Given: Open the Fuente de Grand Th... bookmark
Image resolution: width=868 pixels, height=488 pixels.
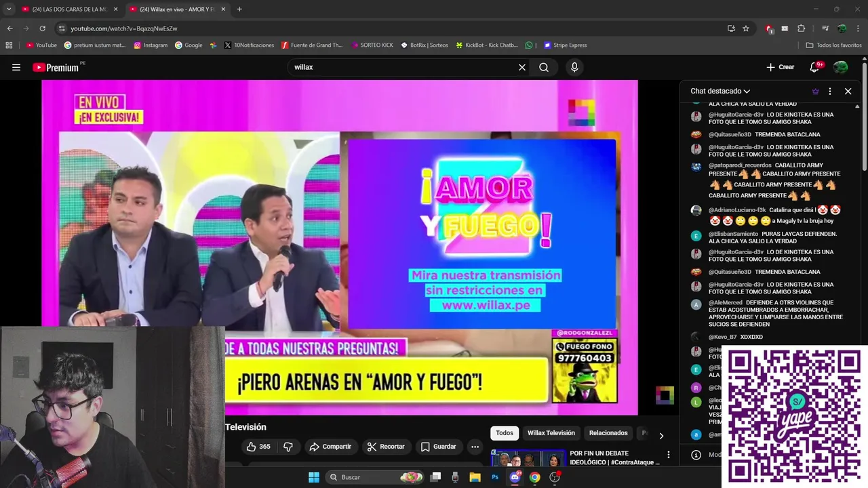Looking at the screenshot, I should coord(312,45).
